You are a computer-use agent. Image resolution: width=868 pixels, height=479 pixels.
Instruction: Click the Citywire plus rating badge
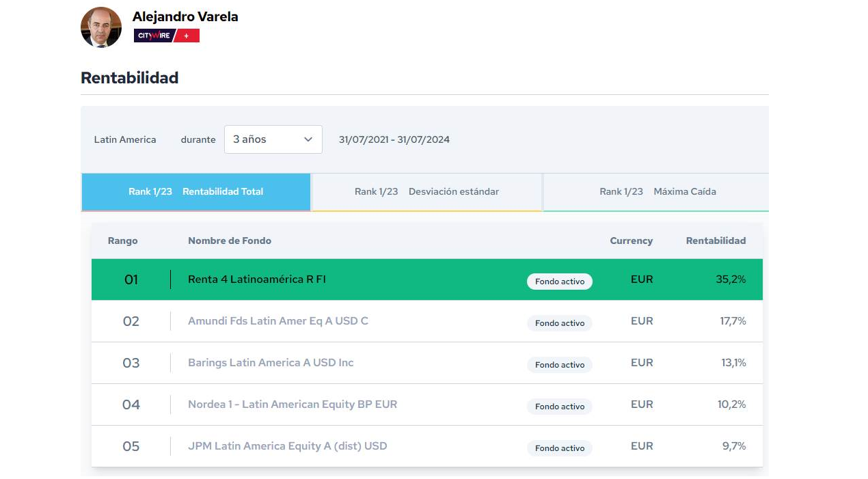[x=167, y=36]
